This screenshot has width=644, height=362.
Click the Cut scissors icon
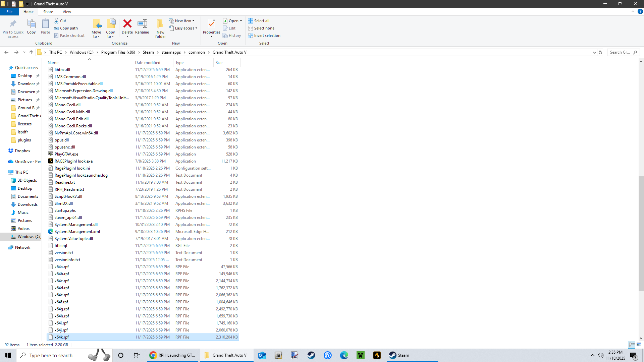point(56,21)
